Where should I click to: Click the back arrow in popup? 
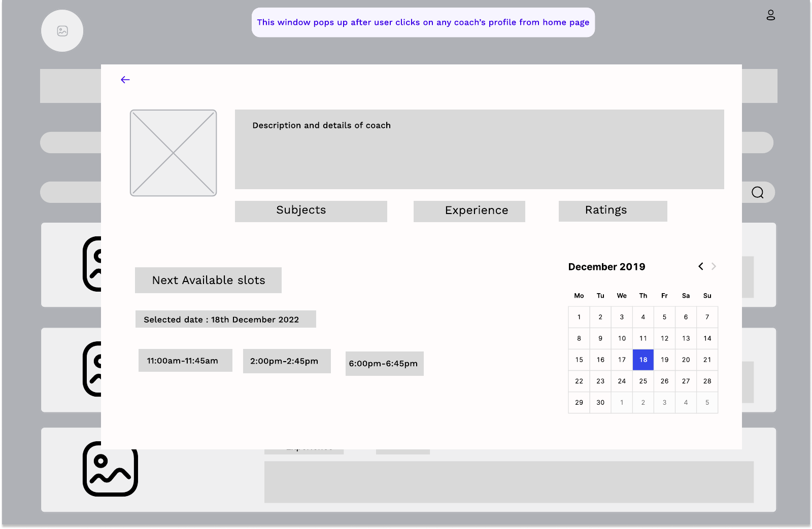click(x=125, y=80)
